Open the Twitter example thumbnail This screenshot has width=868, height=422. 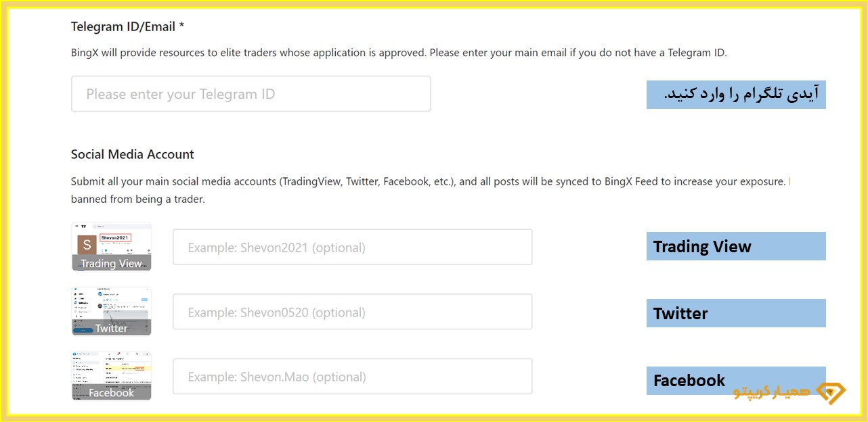coord(112,311)
